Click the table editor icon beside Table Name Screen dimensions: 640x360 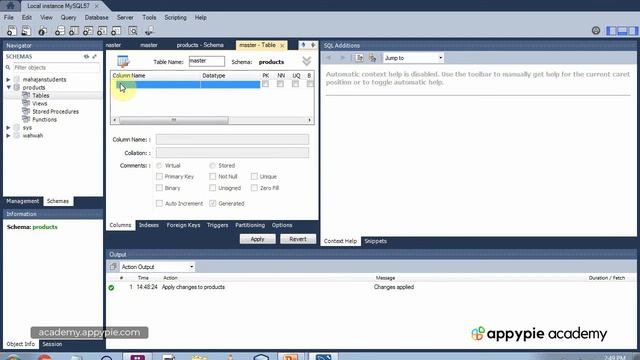click(123, 61)
